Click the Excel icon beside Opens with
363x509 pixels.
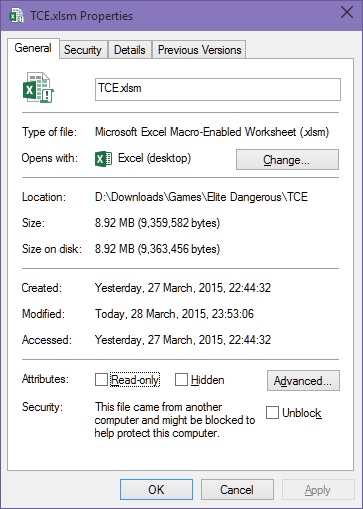point(103,159)
